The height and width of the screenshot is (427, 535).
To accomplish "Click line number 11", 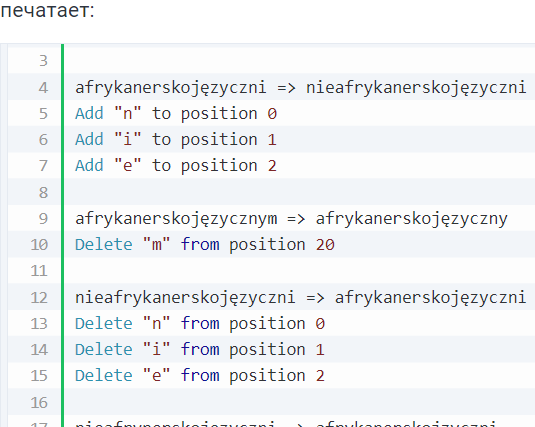I will pos(39,271).
